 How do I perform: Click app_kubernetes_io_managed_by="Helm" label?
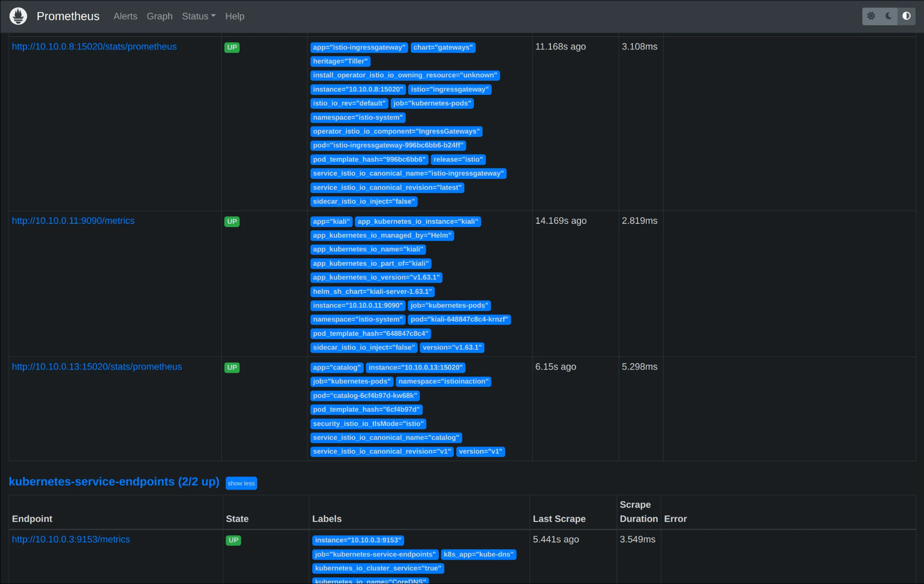(382, 236)
